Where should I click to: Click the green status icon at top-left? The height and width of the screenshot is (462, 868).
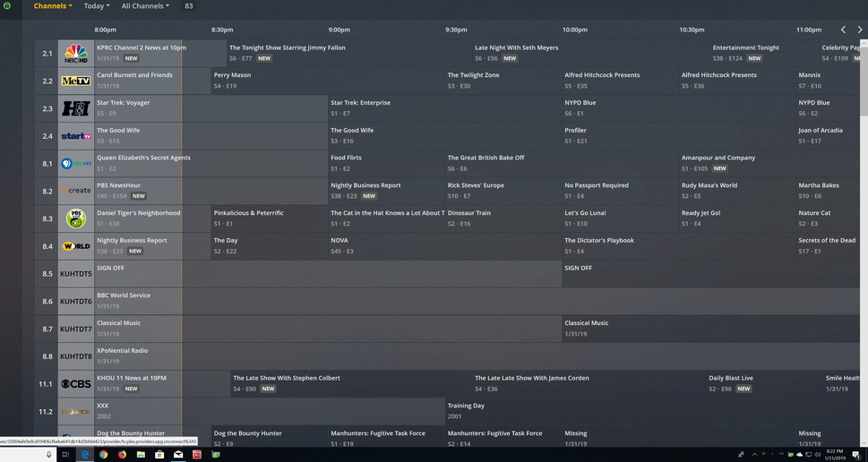(7, 5)
